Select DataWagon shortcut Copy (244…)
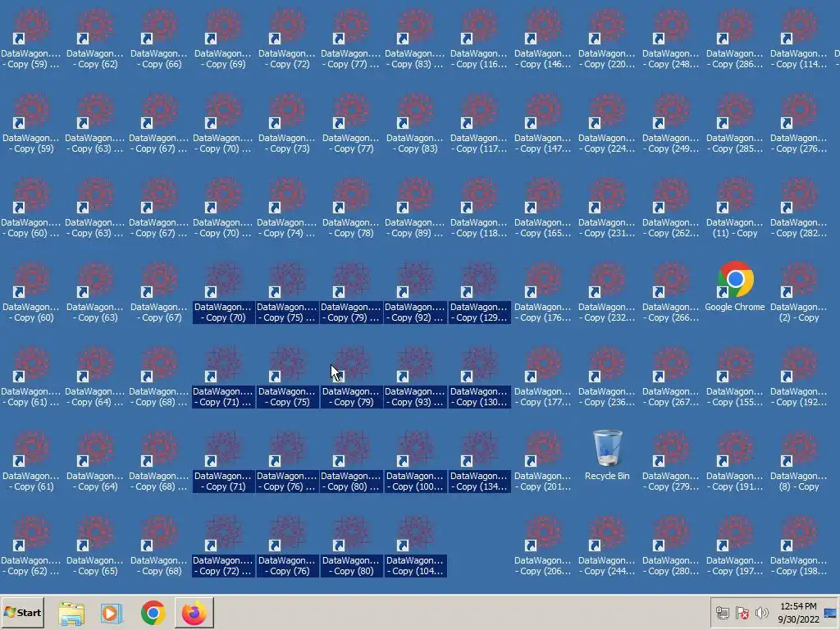This screenshot has height=630, width=840. pos(607,546)
